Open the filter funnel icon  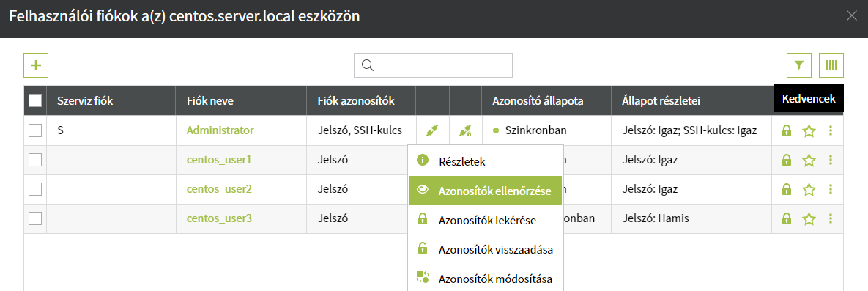[x=799, y=65]
